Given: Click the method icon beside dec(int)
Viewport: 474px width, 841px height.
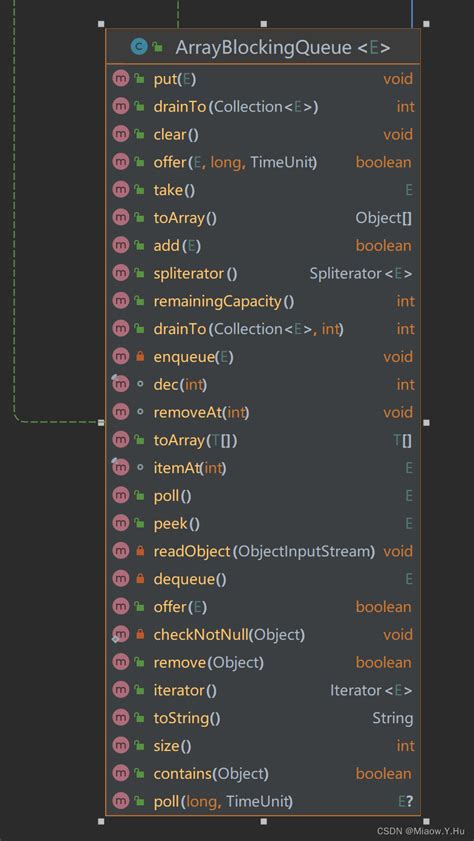Looking at the screenshot, I should point(121,384).
